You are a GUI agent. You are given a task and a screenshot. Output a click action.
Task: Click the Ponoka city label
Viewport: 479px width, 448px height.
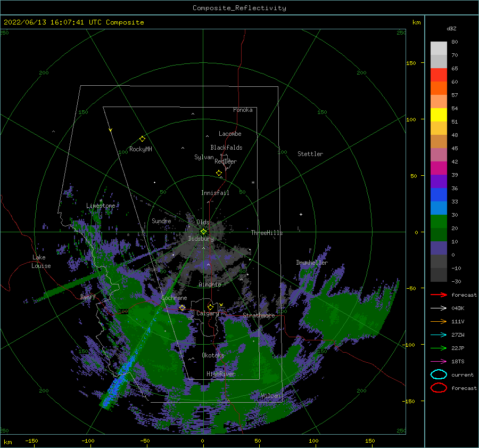tap(243, 110)
